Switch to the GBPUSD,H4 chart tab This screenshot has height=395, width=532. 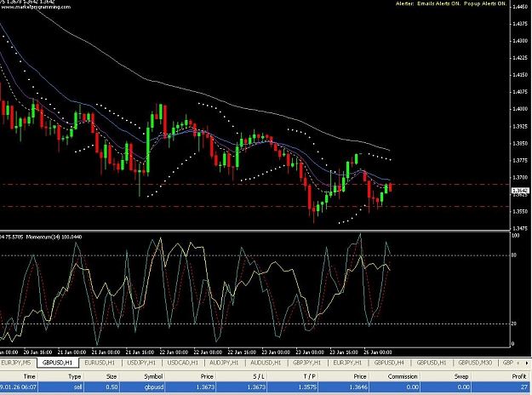click(x=389, y=363)
